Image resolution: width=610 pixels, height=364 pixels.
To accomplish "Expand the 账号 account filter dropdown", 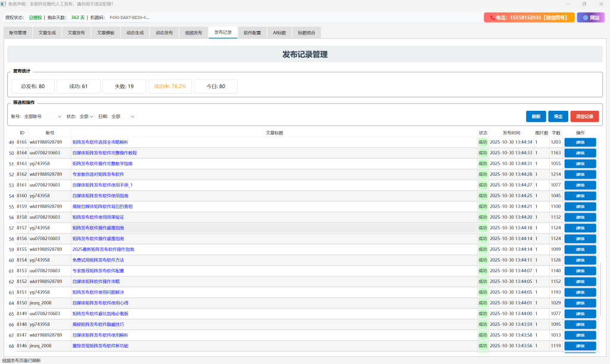I will (43, 117).
